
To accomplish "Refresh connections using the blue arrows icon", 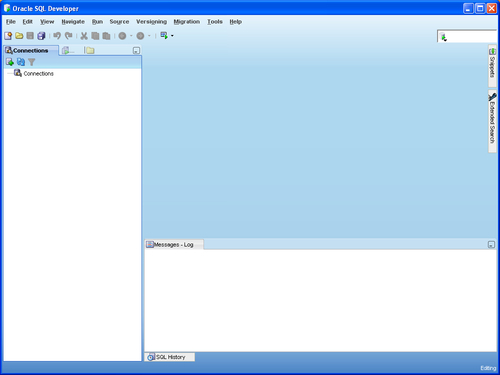I will [21, 62].
